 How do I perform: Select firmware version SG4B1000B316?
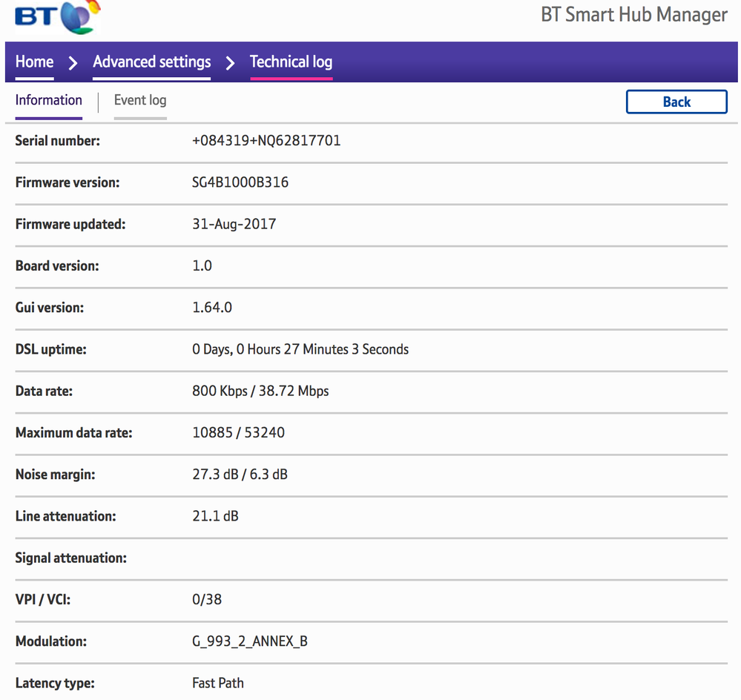[x=240, y=182]
